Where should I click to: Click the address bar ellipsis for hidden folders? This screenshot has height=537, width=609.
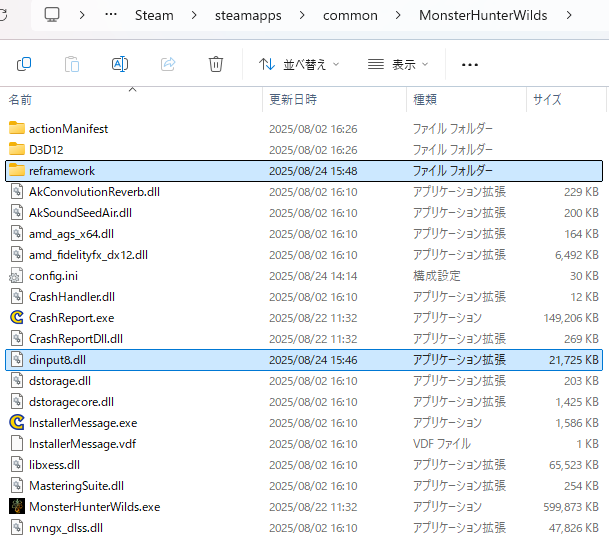[111, 15]
